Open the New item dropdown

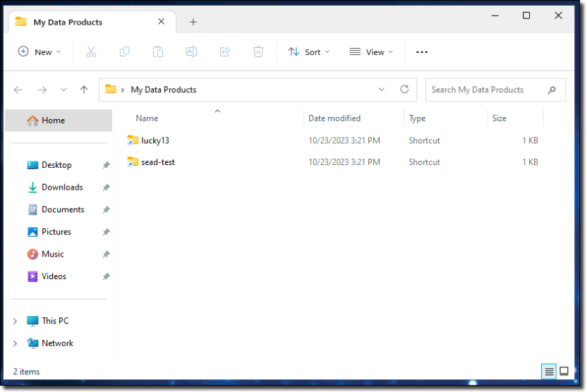(40, 51)
